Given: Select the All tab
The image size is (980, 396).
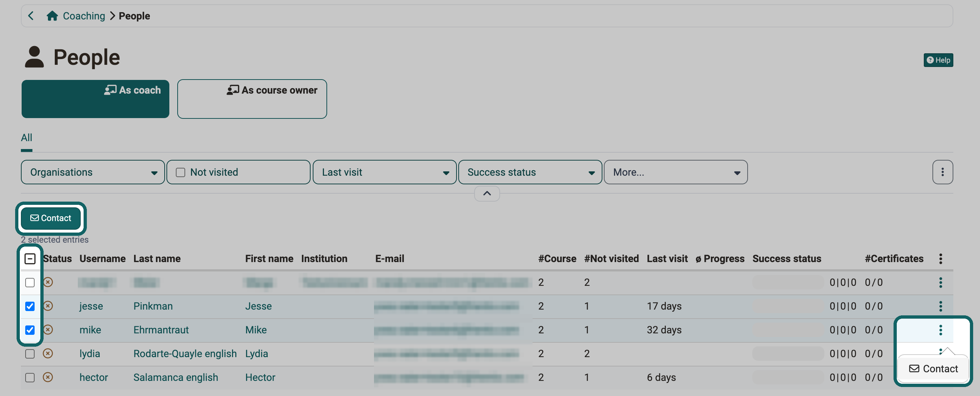Looking at the screenshot, I should 26,138.
